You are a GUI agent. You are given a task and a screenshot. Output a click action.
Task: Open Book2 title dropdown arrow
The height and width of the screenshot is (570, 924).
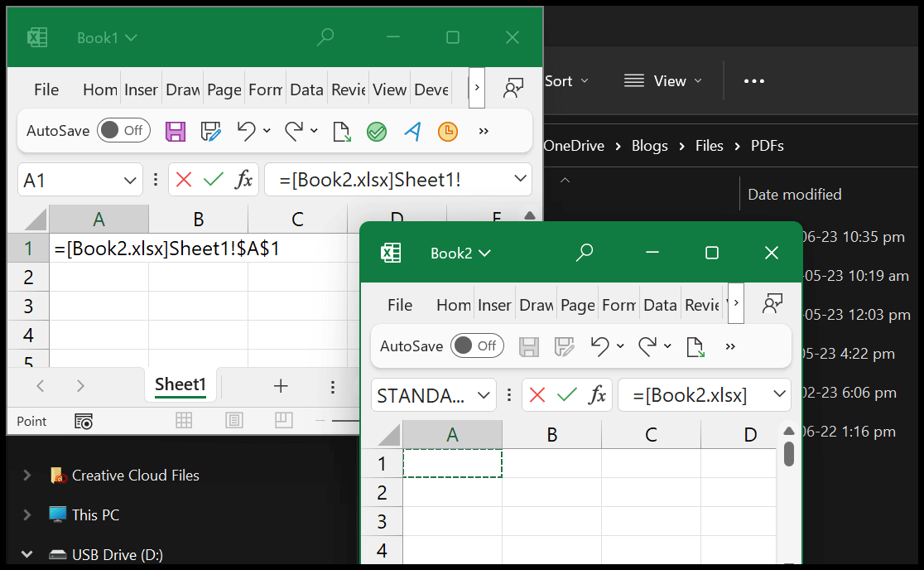tap(484, 254)
